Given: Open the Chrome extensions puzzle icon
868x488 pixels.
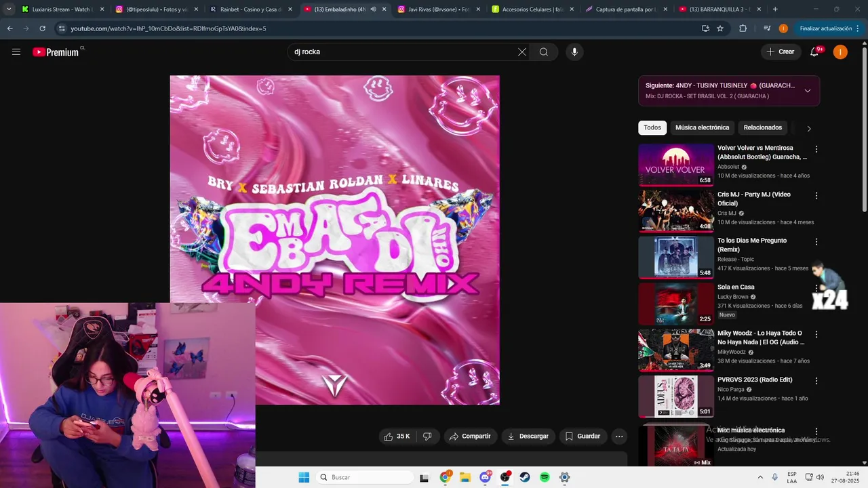Looking at the screenshot, I should [x=743, y=28].
